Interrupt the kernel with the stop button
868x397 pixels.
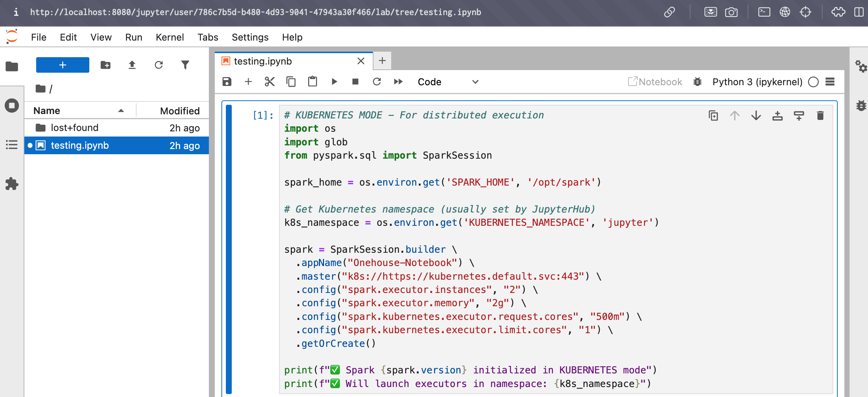pos(355,82)
